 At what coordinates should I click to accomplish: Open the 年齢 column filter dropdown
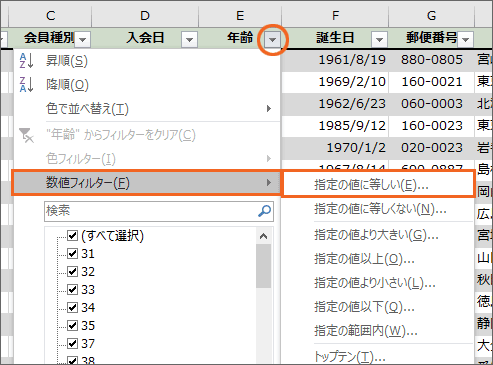[x=272, y=40]
